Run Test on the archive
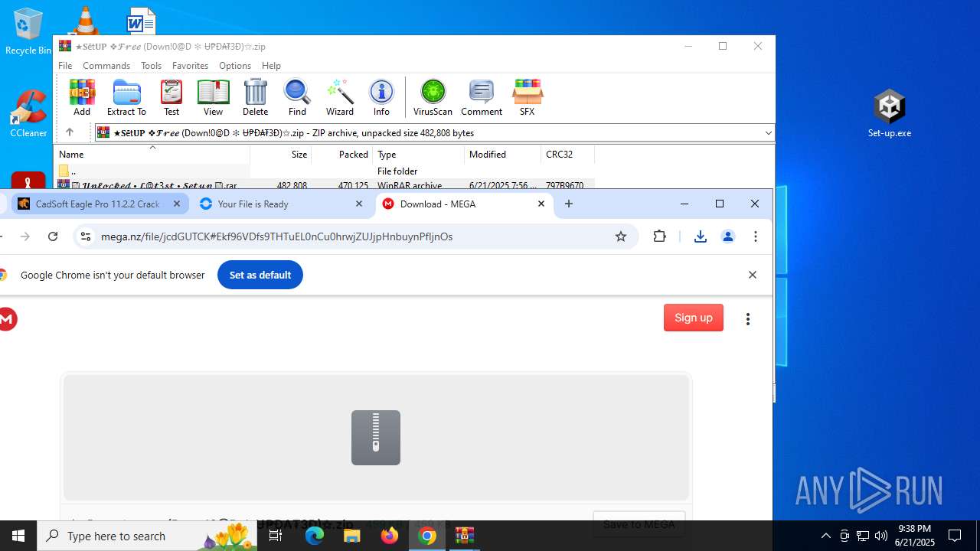 171,97
